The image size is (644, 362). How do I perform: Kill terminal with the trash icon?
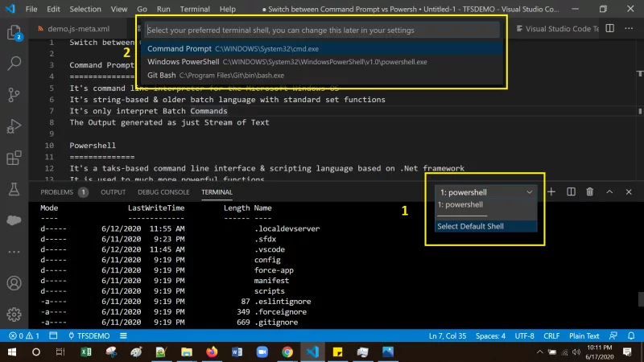[590, 192]
